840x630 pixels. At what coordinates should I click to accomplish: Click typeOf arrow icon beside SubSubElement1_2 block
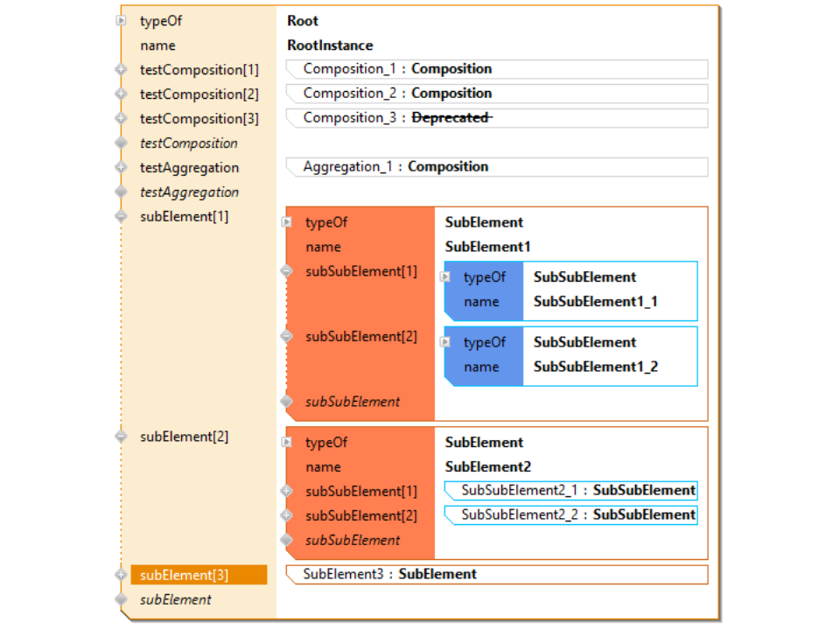tap(445, 342)
